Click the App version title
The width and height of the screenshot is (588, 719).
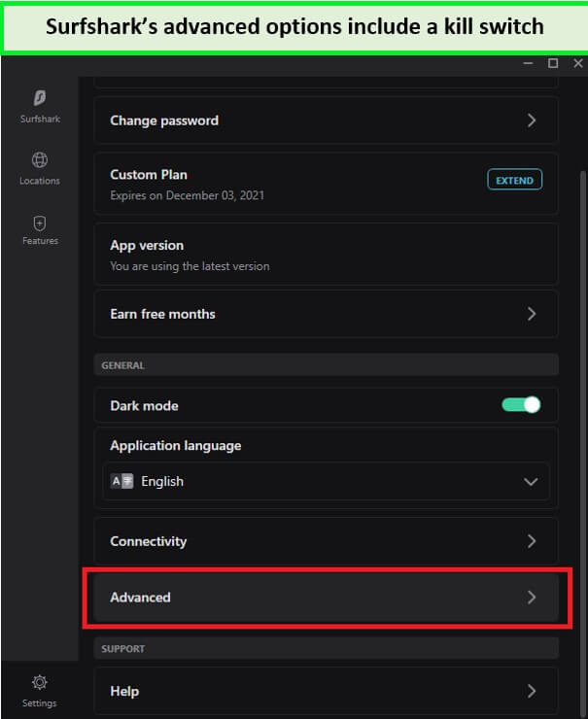(x=147, y=245)
